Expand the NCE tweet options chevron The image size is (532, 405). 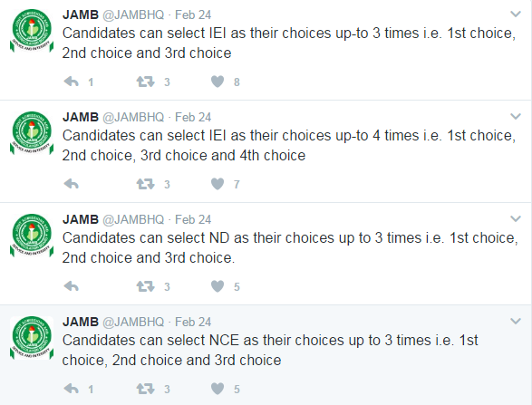516,322
